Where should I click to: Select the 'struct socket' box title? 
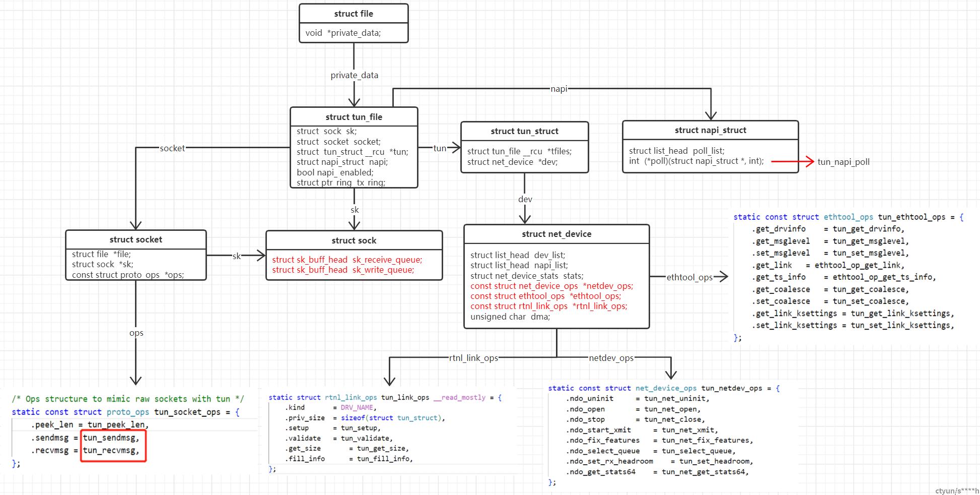[135, 239]
